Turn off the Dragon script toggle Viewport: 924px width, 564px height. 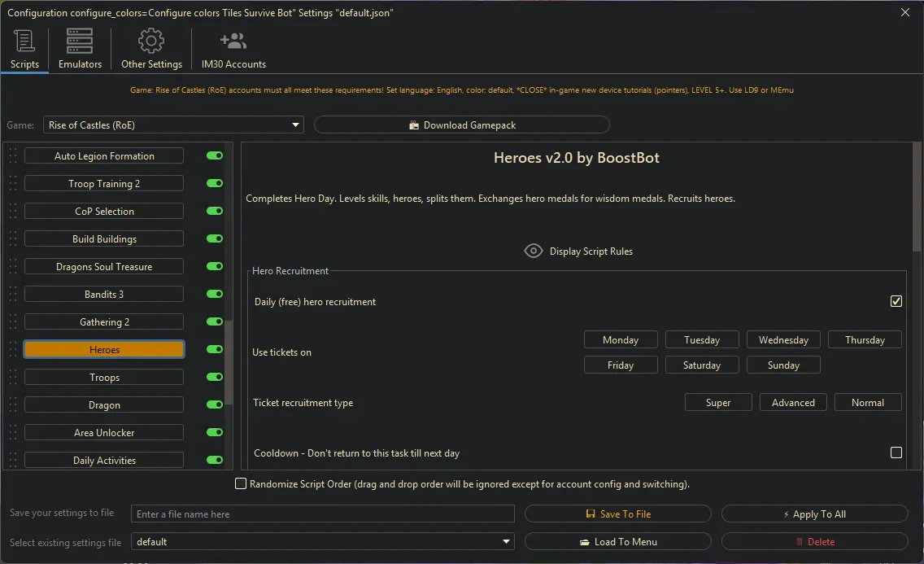[215, 404]
